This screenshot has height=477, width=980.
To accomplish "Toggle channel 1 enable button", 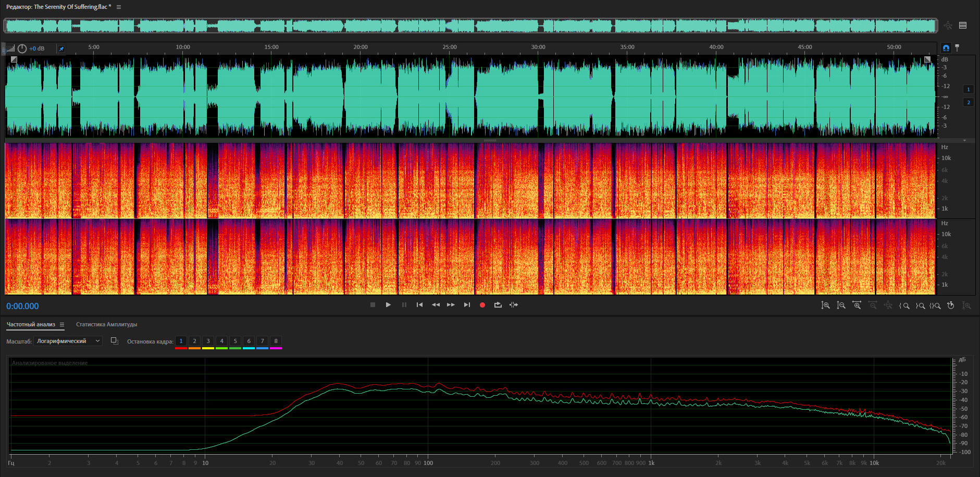I will pyautogui.click(x=969, y=89).
